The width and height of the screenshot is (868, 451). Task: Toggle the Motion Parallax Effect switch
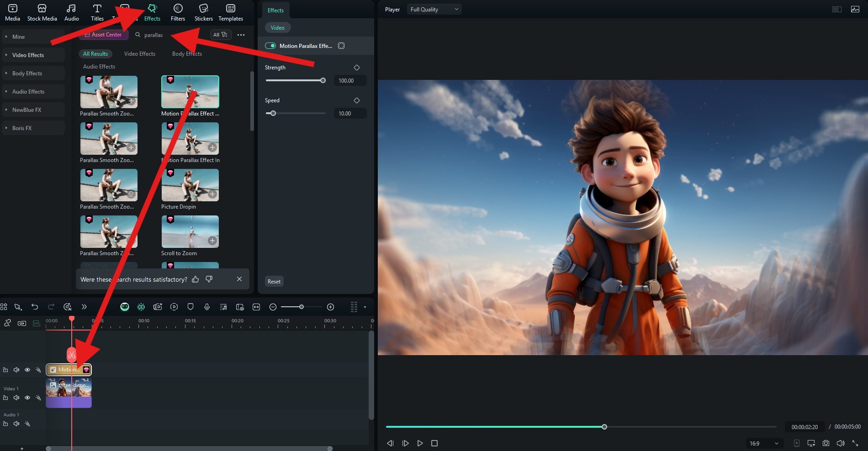(270, 46)
